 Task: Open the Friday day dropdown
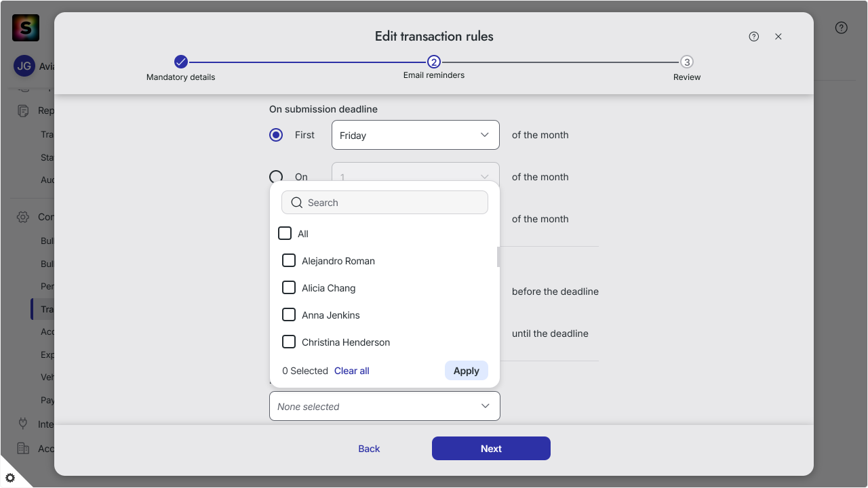pos(416,135)
